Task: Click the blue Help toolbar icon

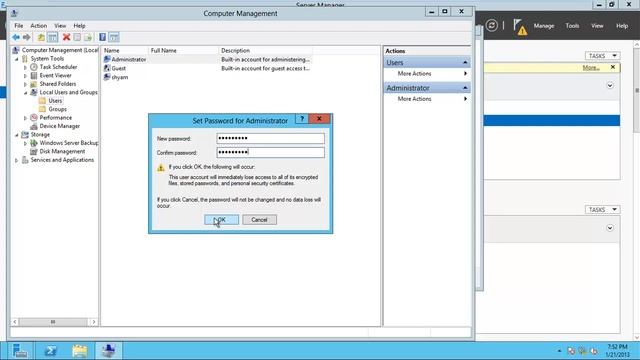Action: 102,38
